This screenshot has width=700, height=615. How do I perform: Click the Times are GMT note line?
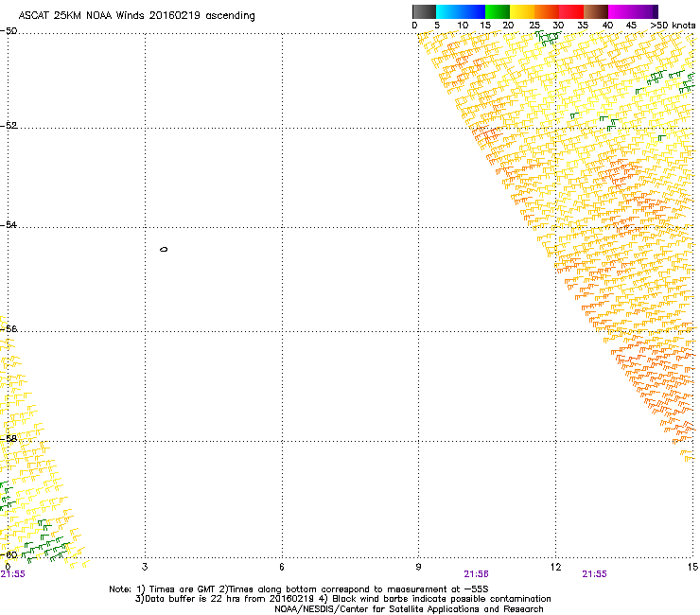pyautogui.click(x=298, y=589)
